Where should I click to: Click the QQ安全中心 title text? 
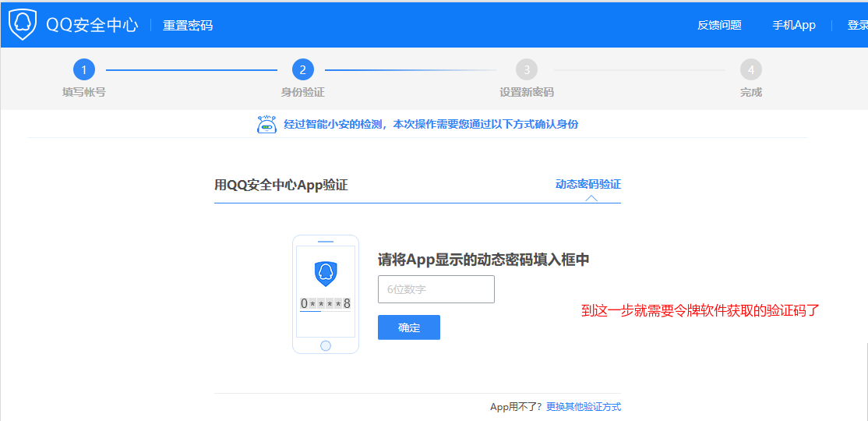click(x=92, y=25)
